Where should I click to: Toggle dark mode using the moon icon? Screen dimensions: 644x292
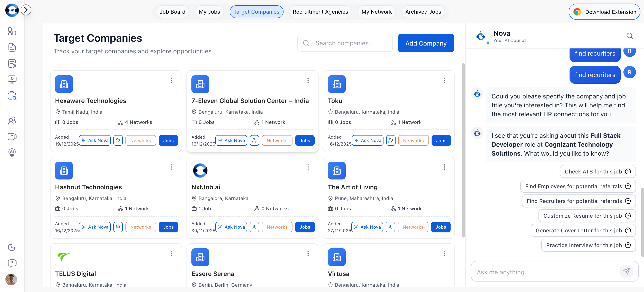pos(12,247)
